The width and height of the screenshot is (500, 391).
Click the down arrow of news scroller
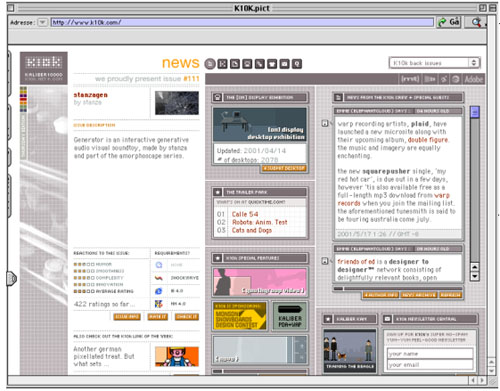[475, 277]
